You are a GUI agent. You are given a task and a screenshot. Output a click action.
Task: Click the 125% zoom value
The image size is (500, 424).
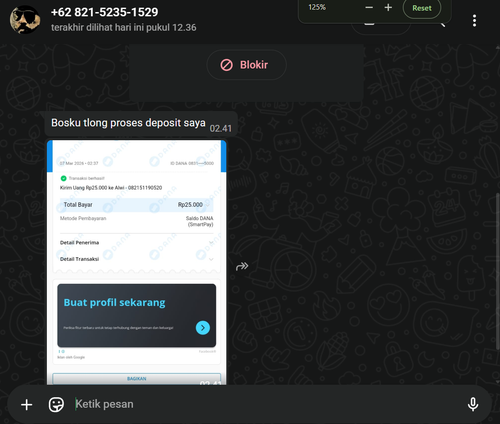click(x=317, y=7)
